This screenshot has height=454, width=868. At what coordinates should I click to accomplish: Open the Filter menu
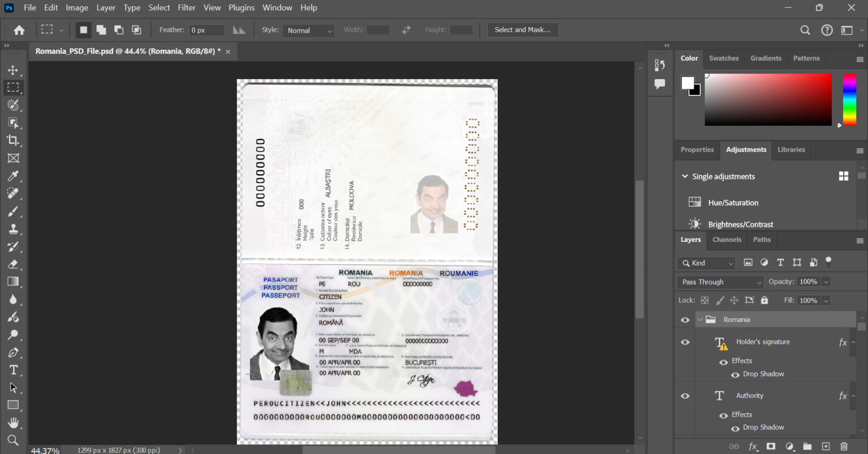tap(186, 7)
